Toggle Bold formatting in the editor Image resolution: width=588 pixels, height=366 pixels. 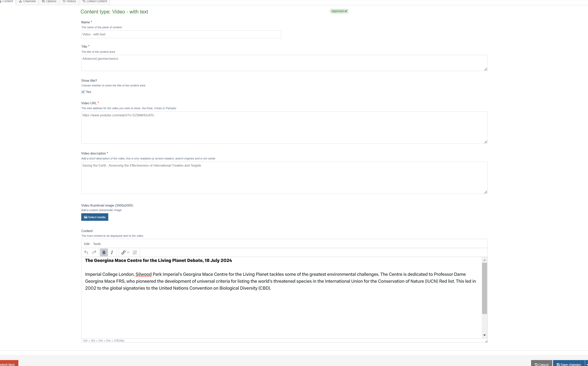pyautogui.click(x=104, y=252)
